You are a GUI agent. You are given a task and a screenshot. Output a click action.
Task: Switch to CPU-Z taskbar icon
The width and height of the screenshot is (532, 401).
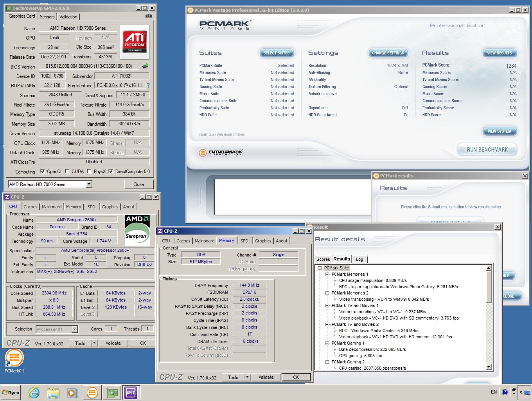coord(130,392)
